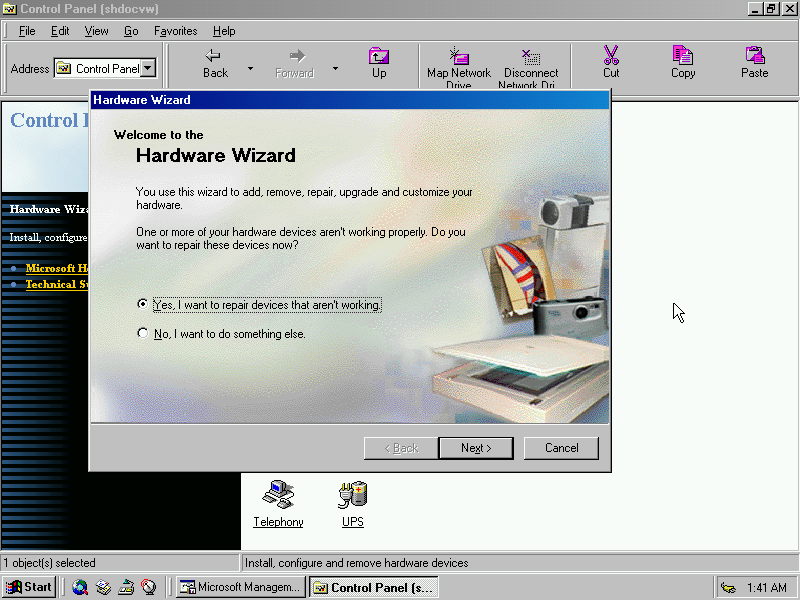This screenshot has height=600, width=800.
Task: Click Next in the Hardware Wizard
Action: (476, 448)
